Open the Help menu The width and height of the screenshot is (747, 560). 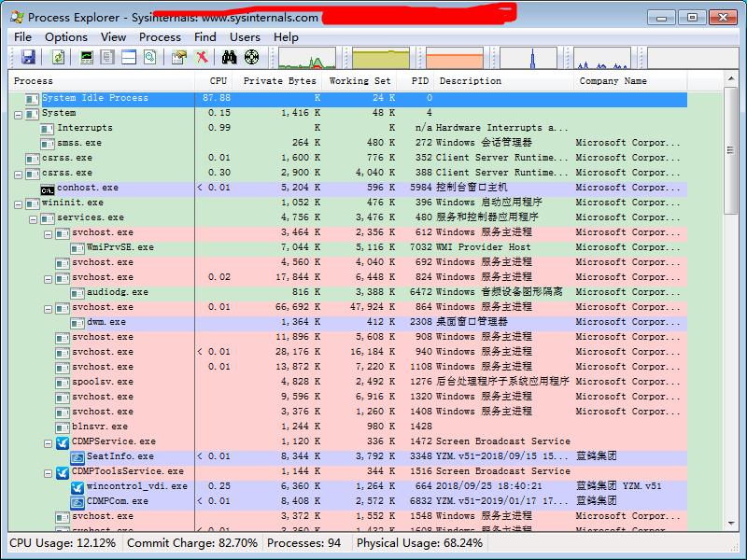point(286,37)
